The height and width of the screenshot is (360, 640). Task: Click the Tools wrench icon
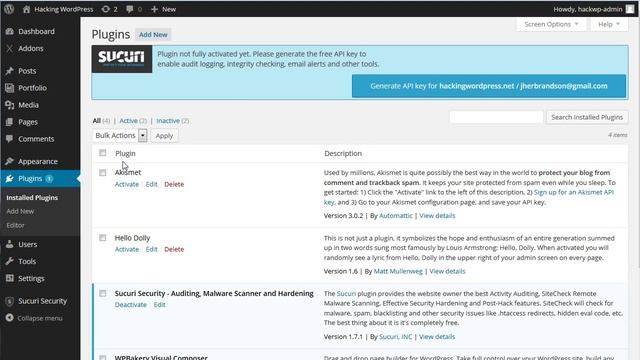click(x=9, y=261)
